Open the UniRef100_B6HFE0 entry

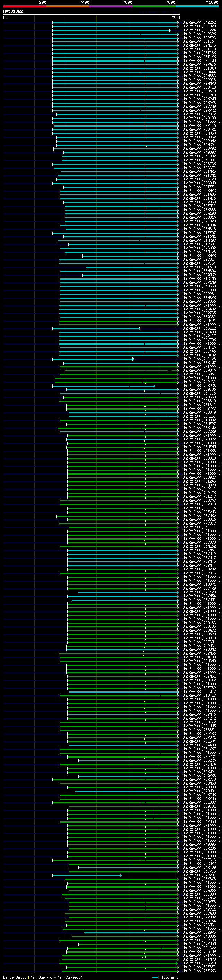click(x=199, y=348)
